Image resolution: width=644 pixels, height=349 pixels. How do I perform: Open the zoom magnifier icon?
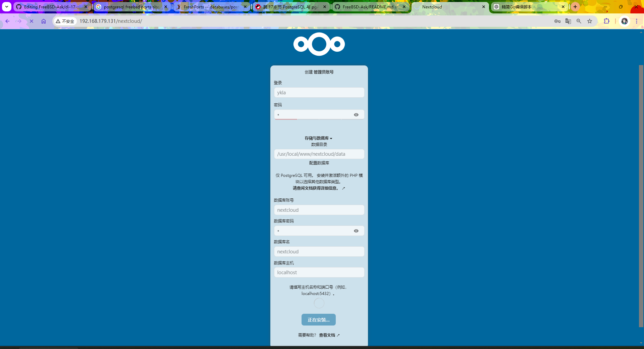tap(579, 21)
